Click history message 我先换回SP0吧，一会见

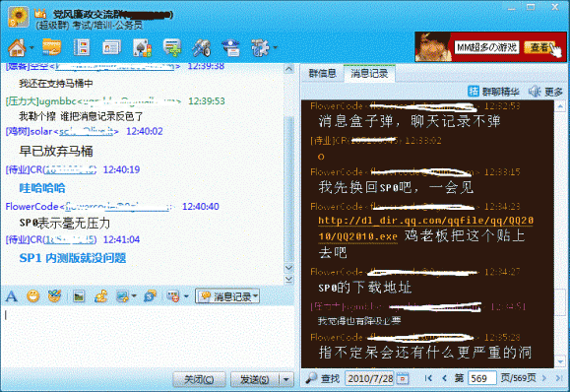396,188
